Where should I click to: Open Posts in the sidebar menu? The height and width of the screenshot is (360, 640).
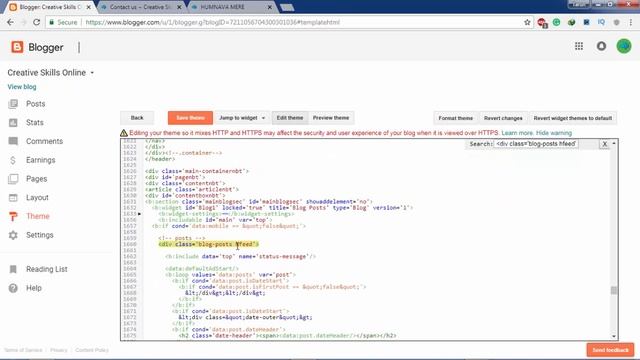36,104
